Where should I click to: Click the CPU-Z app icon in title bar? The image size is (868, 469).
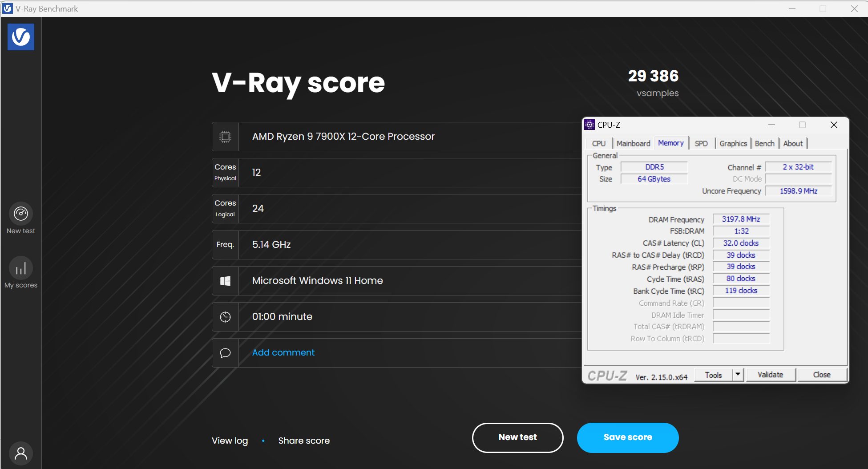click(x=589, y=125)
